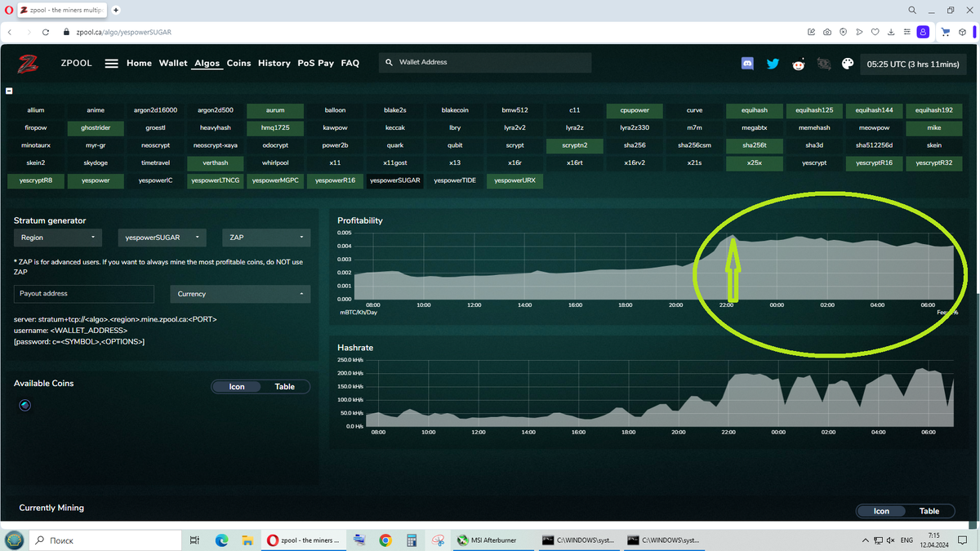Click the available coin icon under Available Coins

(24, 405)
